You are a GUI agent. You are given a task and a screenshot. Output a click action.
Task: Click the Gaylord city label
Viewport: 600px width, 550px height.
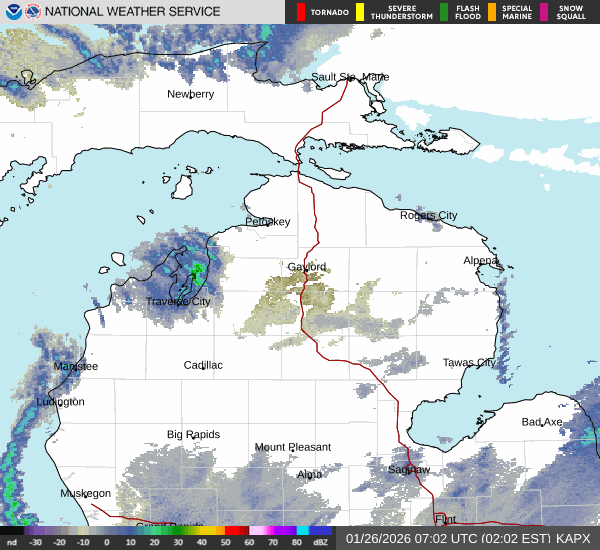[x=307, y=267]
